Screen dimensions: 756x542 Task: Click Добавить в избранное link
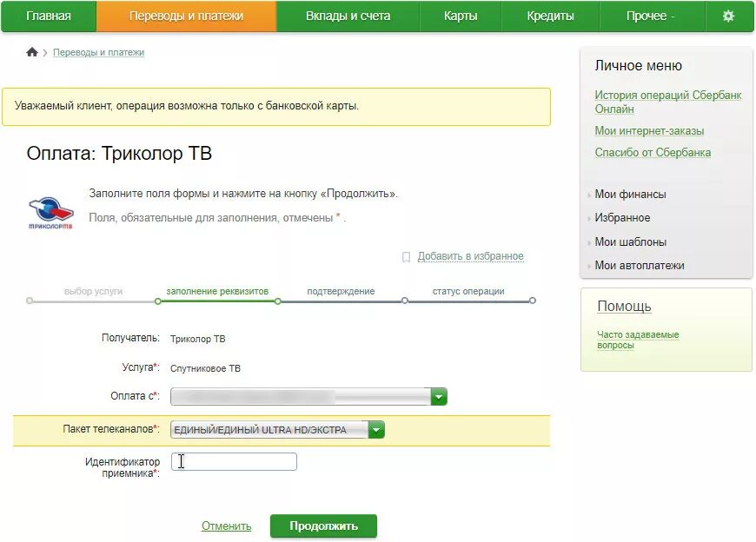pos(470,256)
